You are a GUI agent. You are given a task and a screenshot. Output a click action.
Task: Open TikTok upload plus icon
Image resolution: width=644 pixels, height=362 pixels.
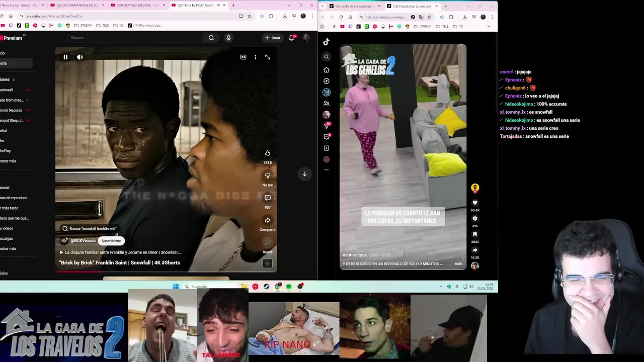326,148
